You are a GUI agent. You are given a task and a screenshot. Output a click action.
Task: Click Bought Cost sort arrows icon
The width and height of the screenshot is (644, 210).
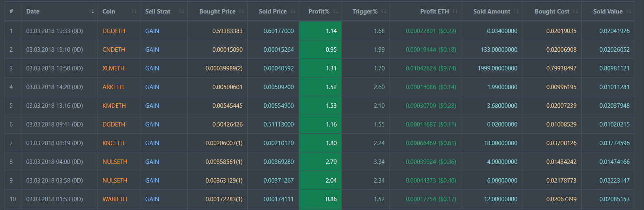pos(575,11)
